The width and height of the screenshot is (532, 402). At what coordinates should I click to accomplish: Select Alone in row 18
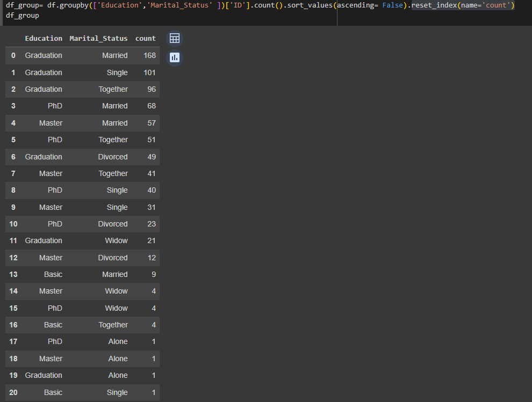118,359
